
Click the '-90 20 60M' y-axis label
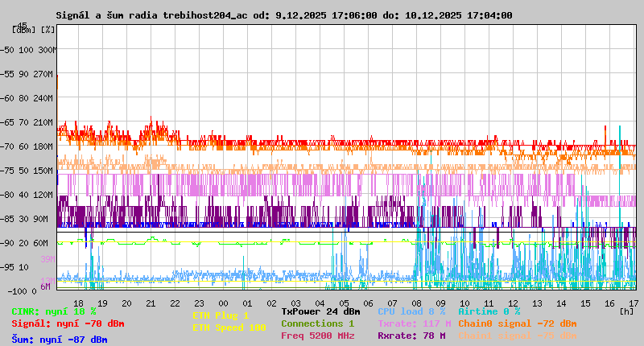[x=25, y=243]
